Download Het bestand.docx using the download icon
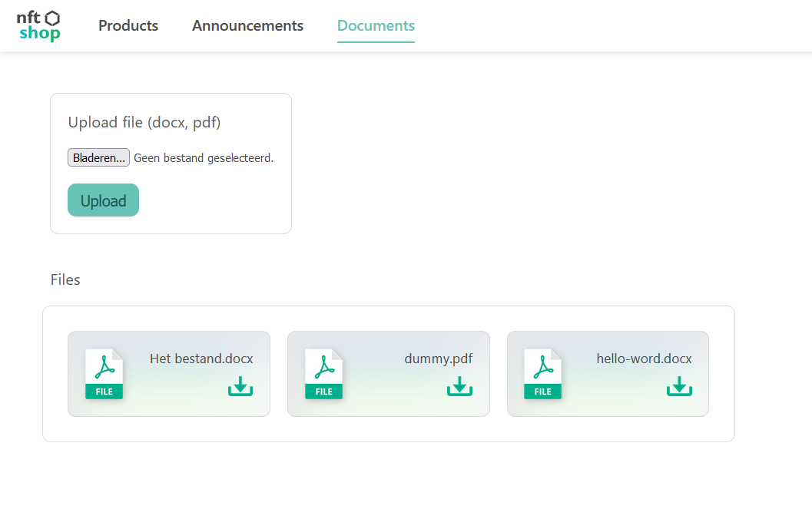The height and width of the screenshot is (519, 812). click(x=240, y=386)
